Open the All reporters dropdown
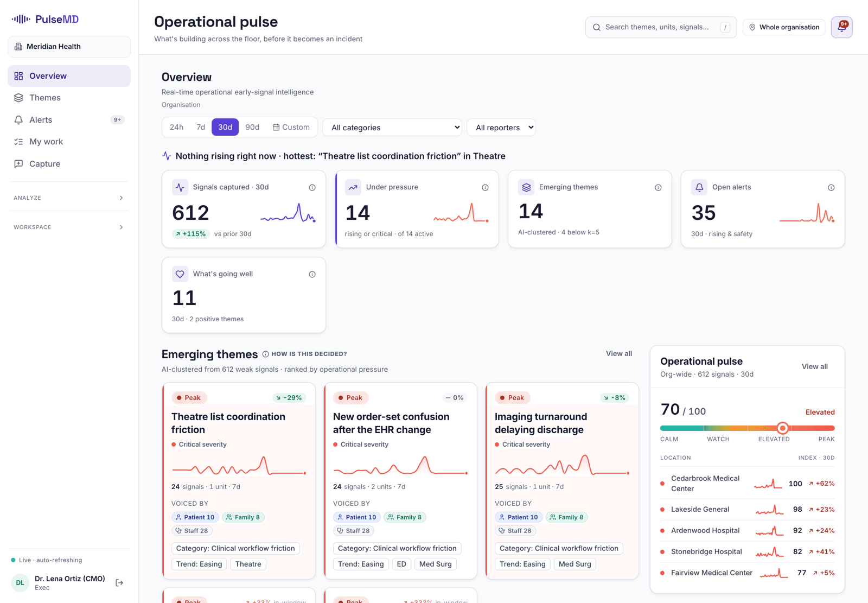 coord(501,128)
